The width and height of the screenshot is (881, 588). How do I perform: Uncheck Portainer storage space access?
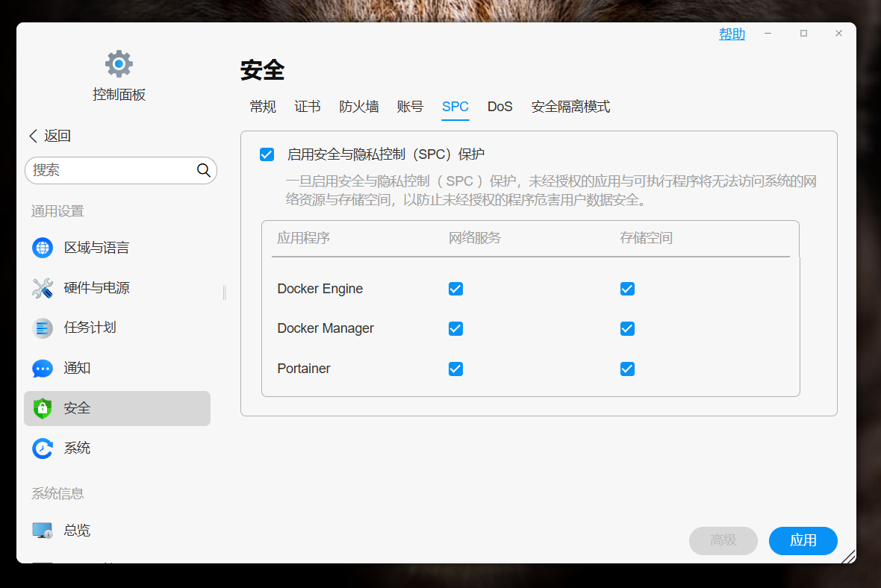pyautogui.click(x=628, y=369)
